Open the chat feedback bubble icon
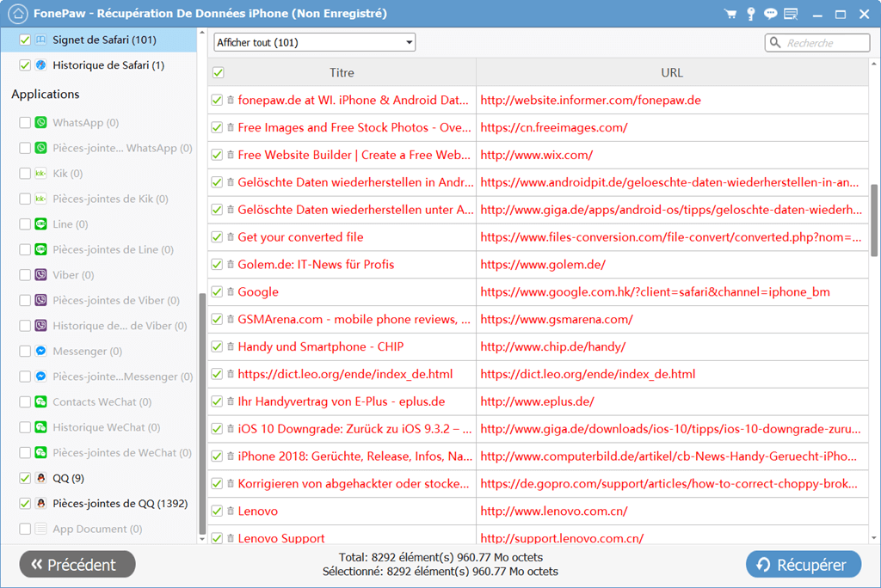This screenshot has width=881, height=588. tap(770, 14)
